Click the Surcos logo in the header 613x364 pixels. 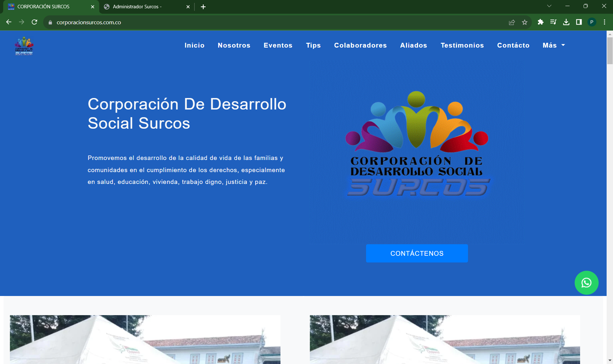[x=24, y=46]
